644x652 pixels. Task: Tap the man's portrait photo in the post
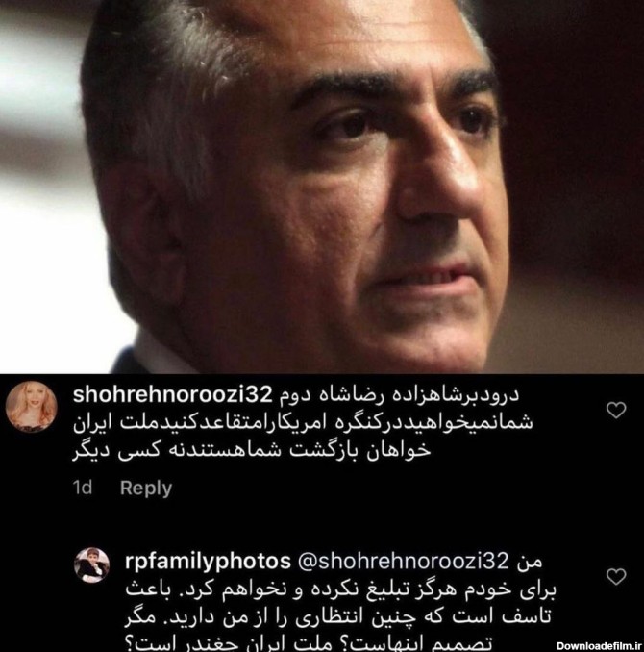322,187
